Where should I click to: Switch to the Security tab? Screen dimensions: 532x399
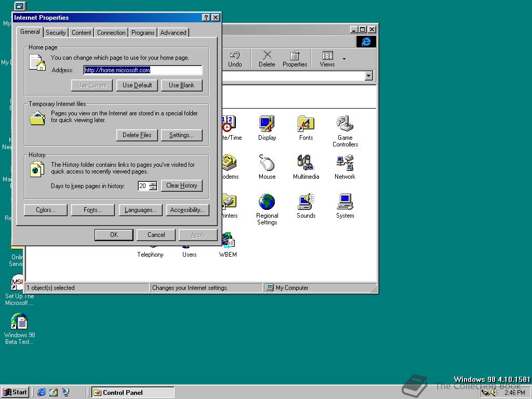point(56,33)
